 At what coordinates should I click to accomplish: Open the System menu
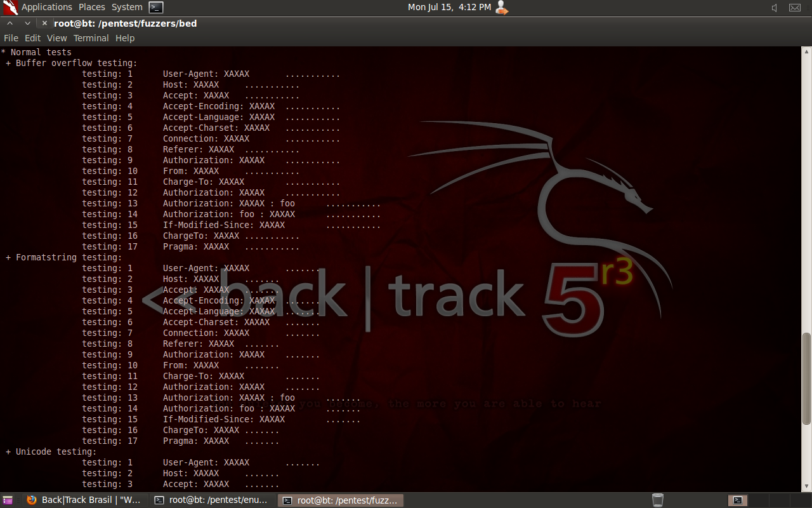tap(127, 7)
